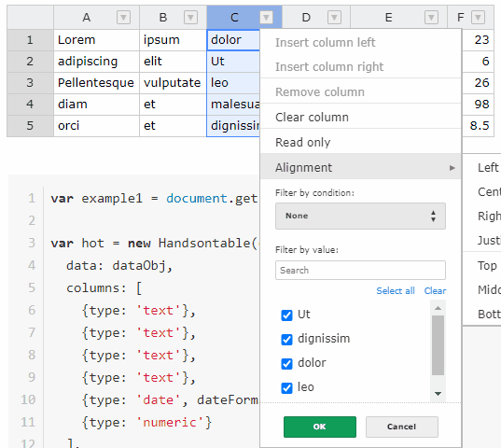This screenshot has height=448, width=501.
Task: Choose Remove column menu entry
Action: click(x=361, y=91)
